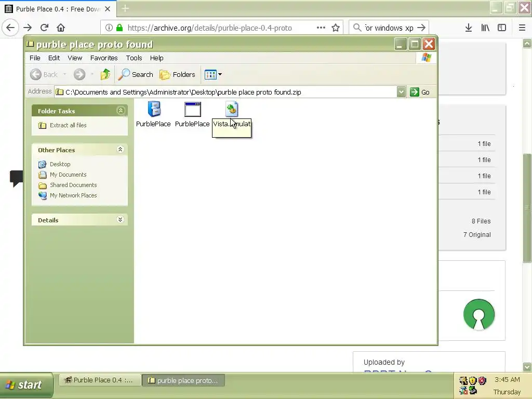
Task: Collapse the Other Places panel
Action: click(x=121, y=150)
